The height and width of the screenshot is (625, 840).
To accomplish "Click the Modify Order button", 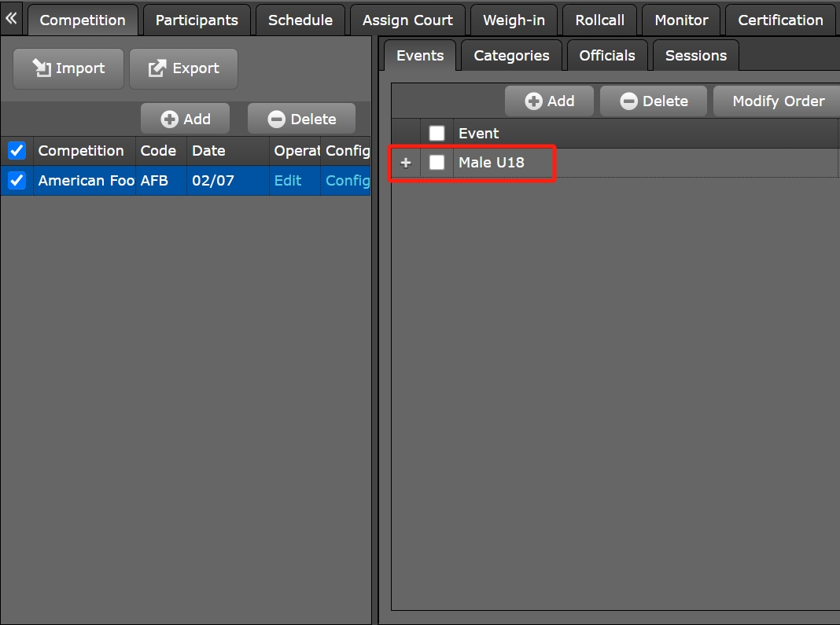I will point(778,101).
